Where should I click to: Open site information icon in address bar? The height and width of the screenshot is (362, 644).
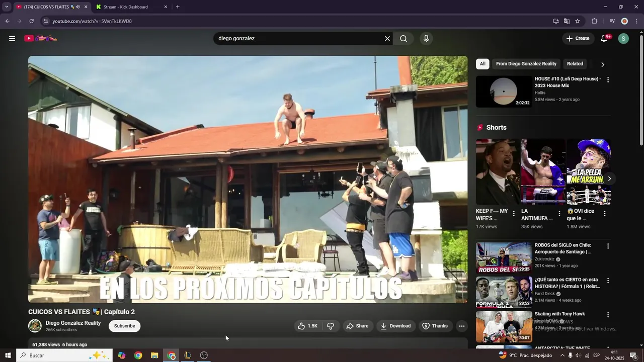[x=46, y=21]
